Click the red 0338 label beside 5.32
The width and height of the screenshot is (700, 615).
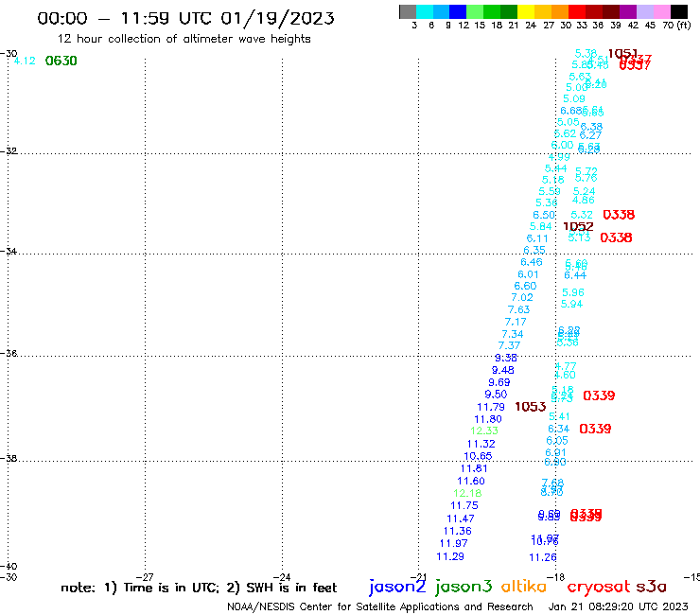coord(619,215)
